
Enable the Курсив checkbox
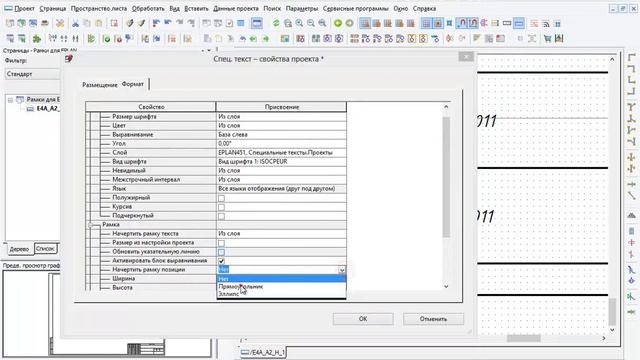tap(221, 207)
